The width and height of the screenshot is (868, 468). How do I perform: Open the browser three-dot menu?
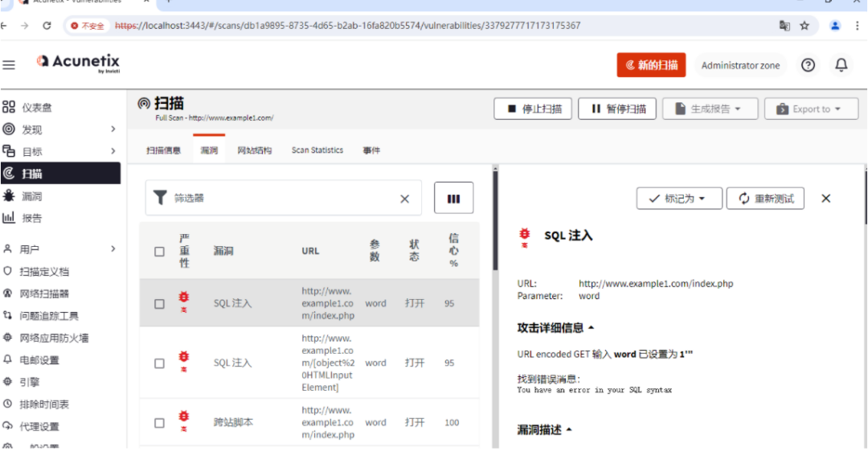(x=857, y=26)
